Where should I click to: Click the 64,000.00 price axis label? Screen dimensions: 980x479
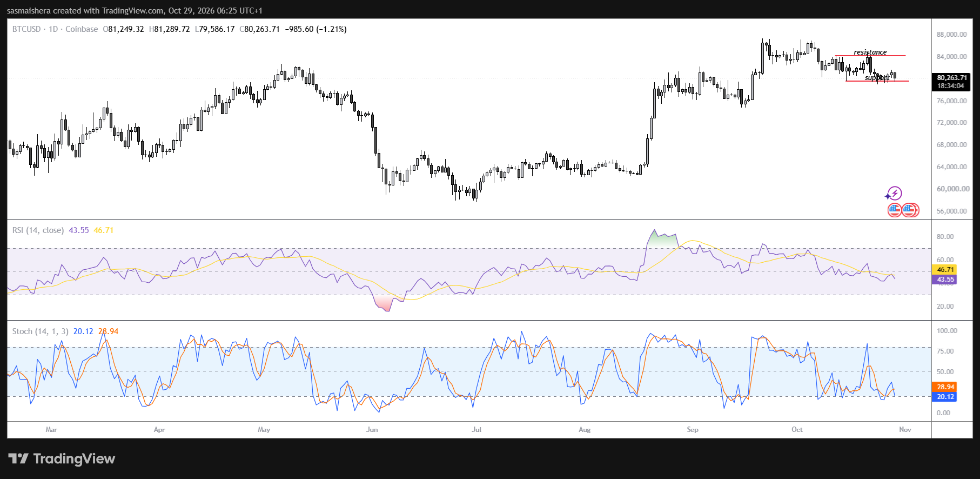(952, 167)
